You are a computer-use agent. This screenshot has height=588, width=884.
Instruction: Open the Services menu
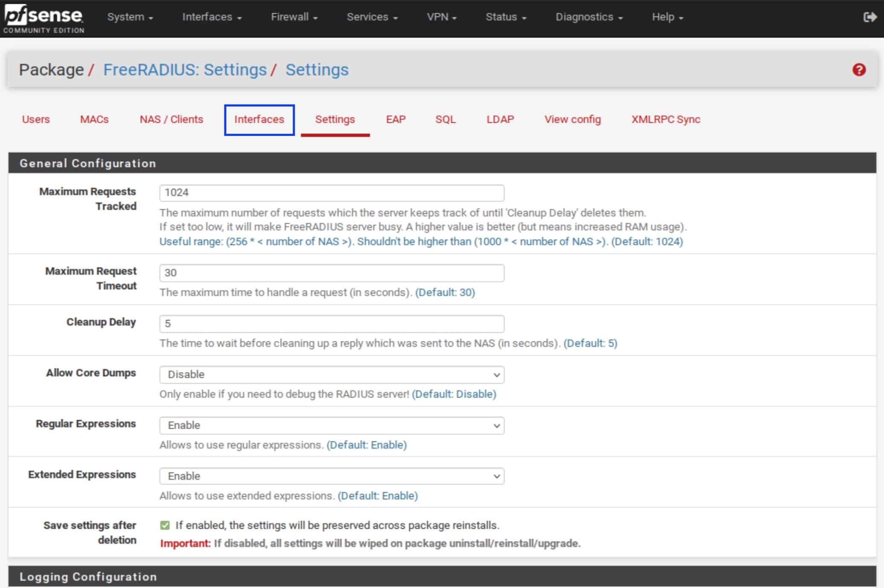click(372, 17)
